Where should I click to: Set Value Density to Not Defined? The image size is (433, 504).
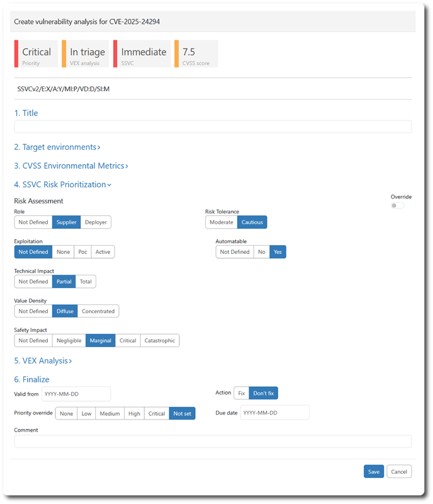33,311
